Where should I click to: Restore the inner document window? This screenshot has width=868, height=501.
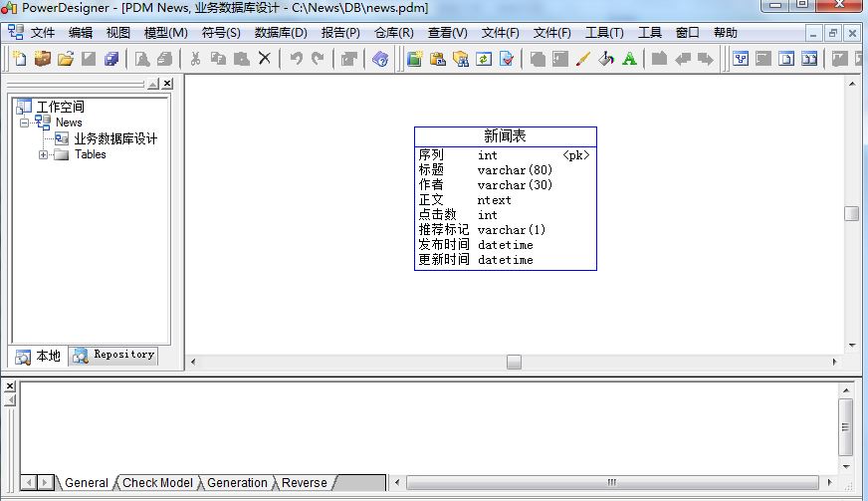(x=832, y=33)
